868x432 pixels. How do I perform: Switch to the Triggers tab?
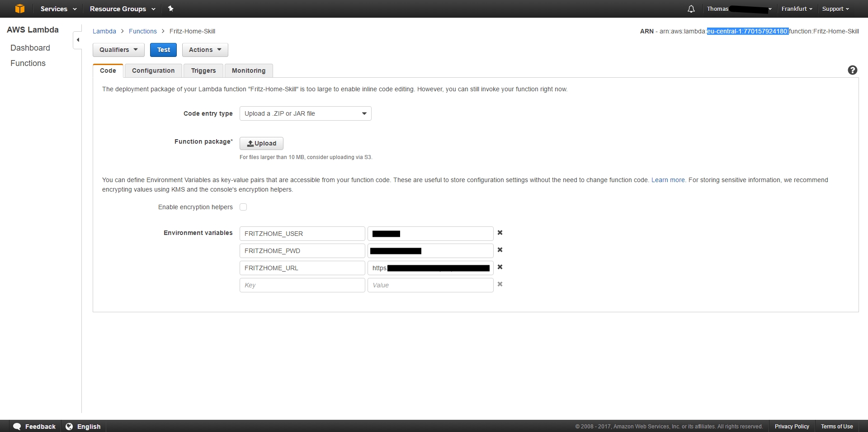(203, 70)
